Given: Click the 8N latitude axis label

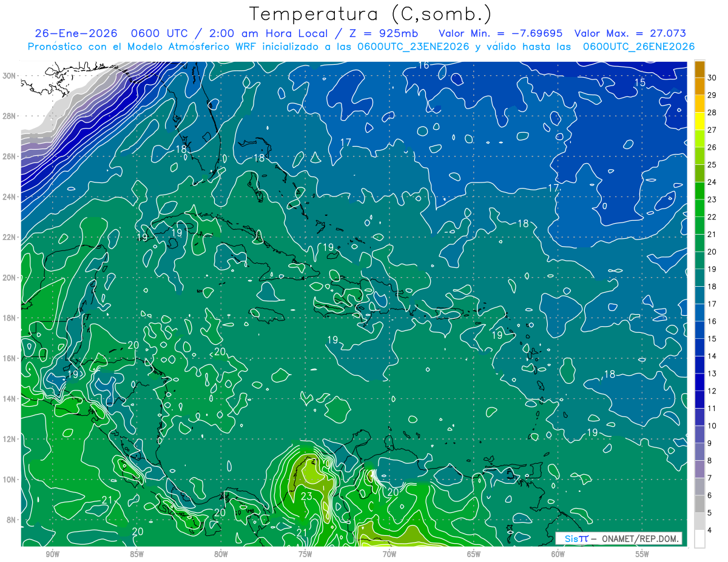Looking at the screenshot, I should coord(12,520).
